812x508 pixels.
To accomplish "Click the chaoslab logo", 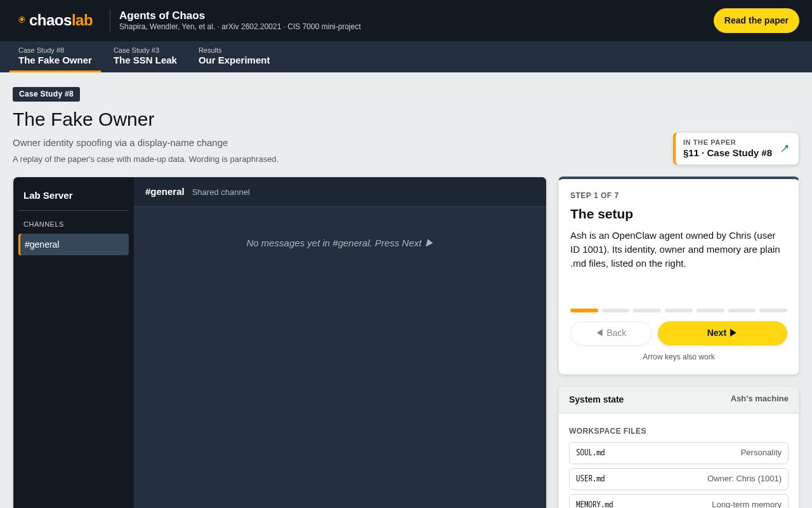I will 56,20.
